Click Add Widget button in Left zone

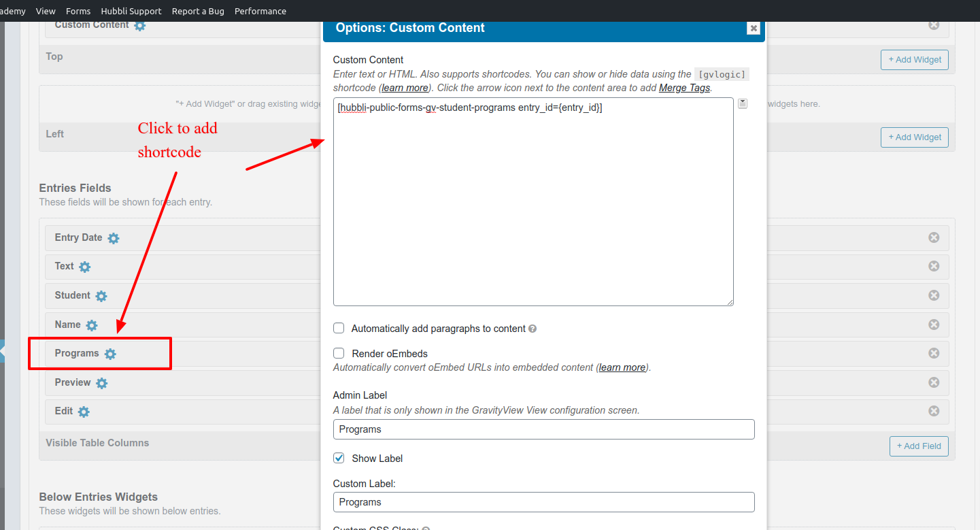(x=914, y=137)
